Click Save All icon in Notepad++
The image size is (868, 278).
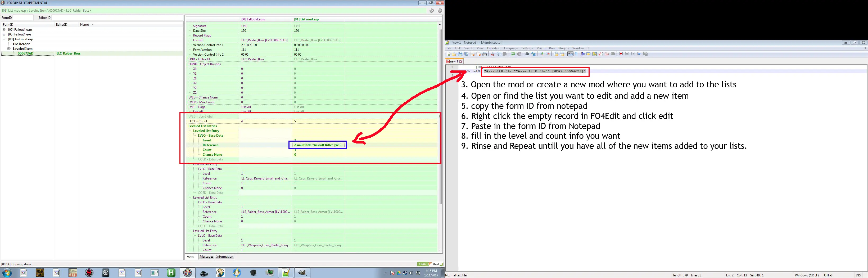[466, 54]
